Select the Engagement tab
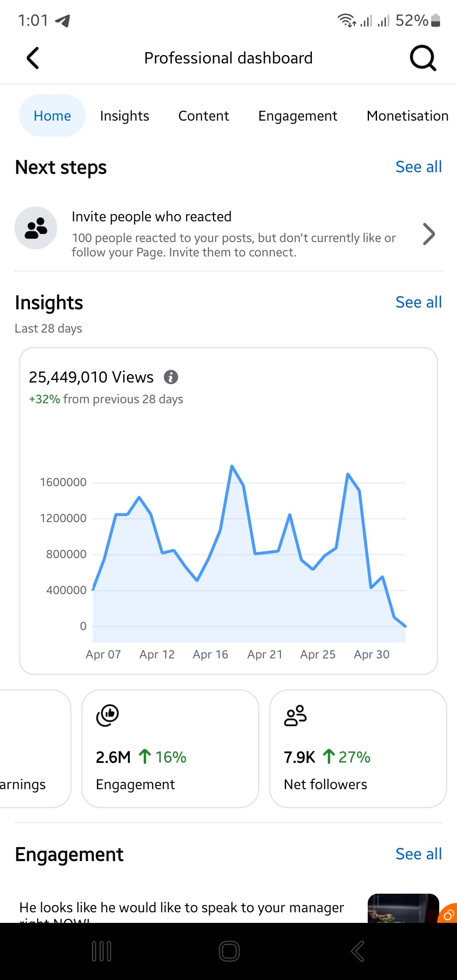457x980 pixels. tap(298, 116)
